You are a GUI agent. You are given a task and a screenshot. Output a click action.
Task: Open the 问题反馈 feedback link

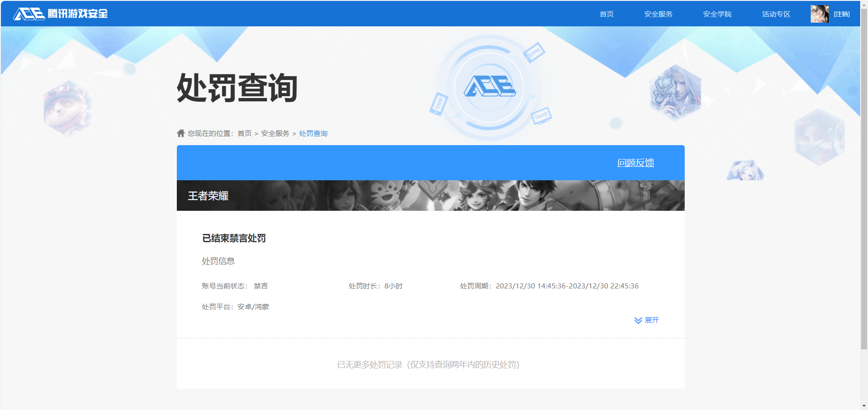coord(635,163)
